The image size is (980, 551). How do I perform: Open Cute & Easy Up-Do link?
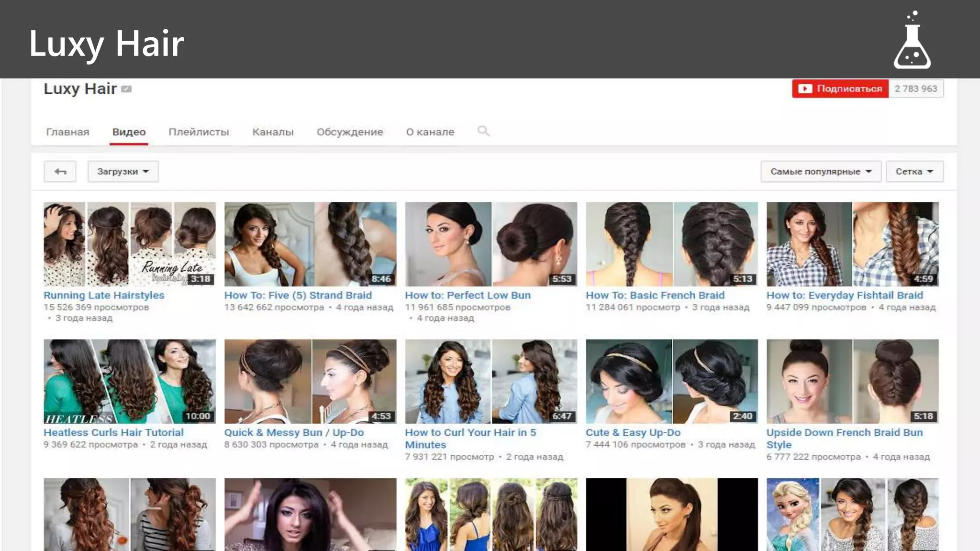(633, 432)
